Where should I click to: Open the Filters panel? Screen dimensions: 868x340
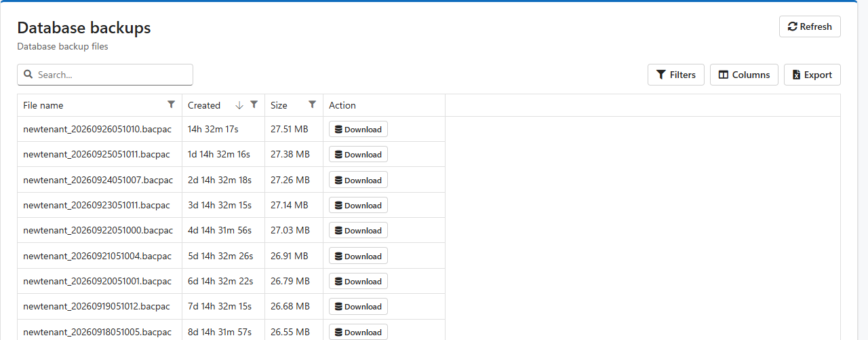676,75
